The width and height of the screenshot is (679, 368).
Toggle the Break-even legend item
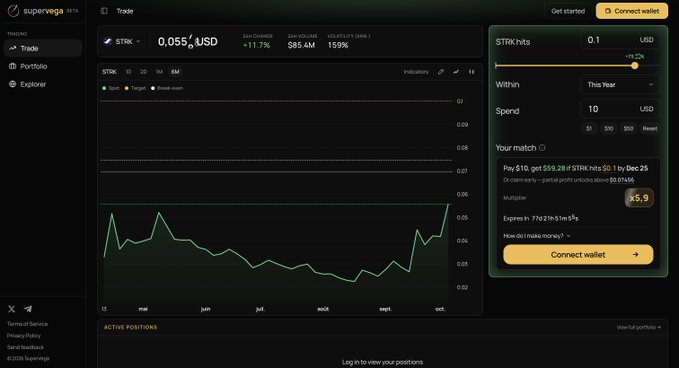167,88
